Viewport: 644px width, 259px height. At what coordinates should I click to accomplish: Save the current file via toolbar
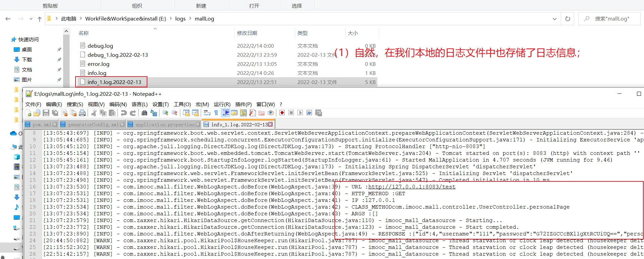pyautogui.click(x=46, y=113)
